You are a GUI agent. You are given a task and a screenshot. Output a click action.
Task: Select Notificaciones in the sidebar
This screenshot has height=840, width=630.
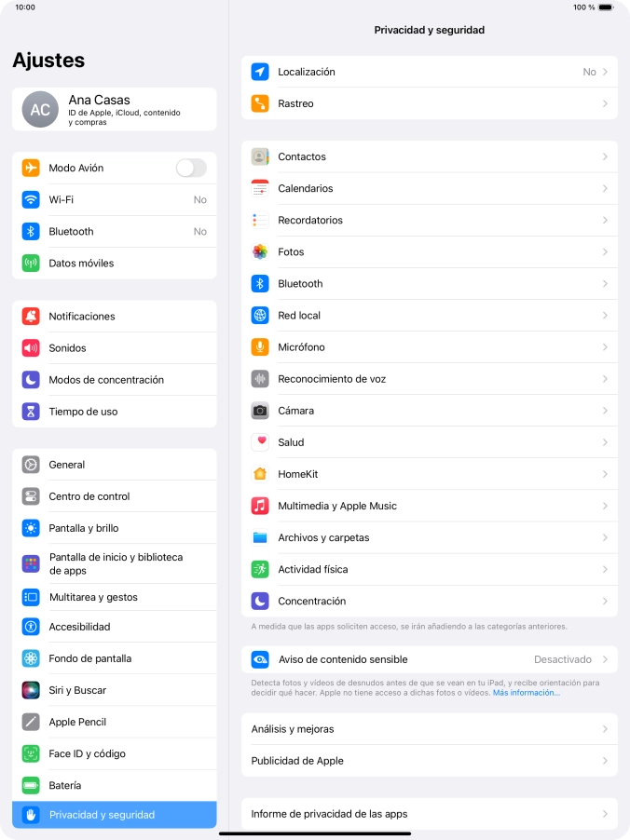115,316
